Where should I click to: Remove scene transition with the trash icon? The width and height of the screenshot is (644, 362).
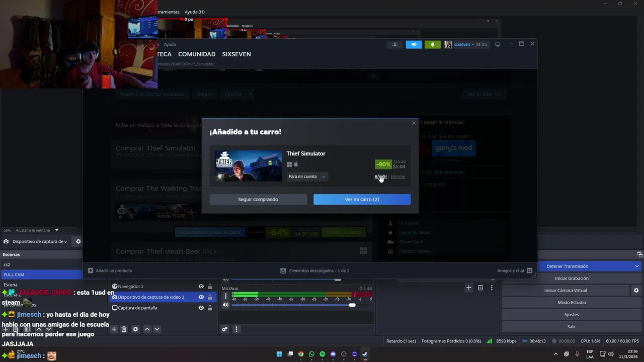(x=480, y=288)
